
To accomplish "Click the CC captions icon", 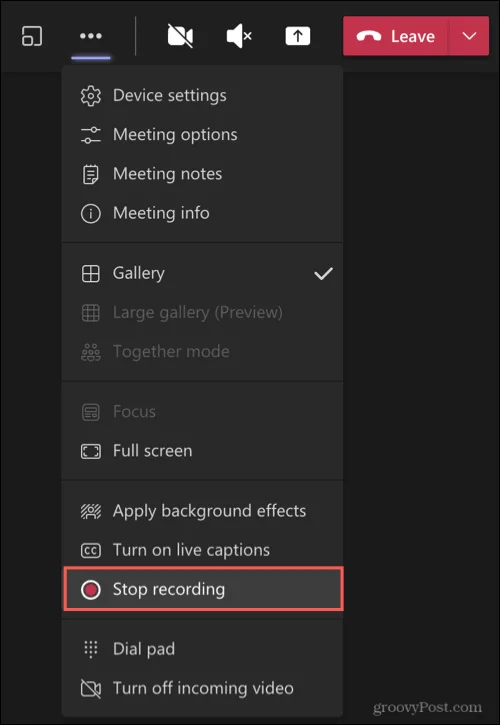I will [x=90, y=551].
